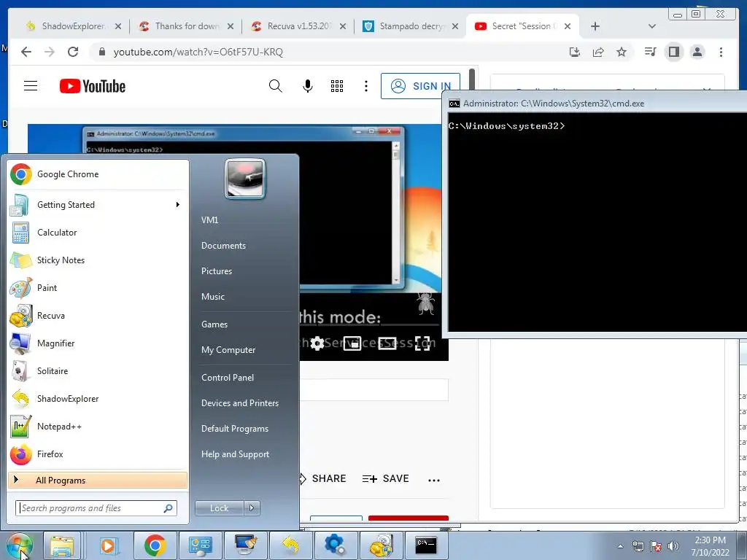The height and width of the screenshot is (560, 747).
Task: Open Chrome media controls icon
Action: 650,52
